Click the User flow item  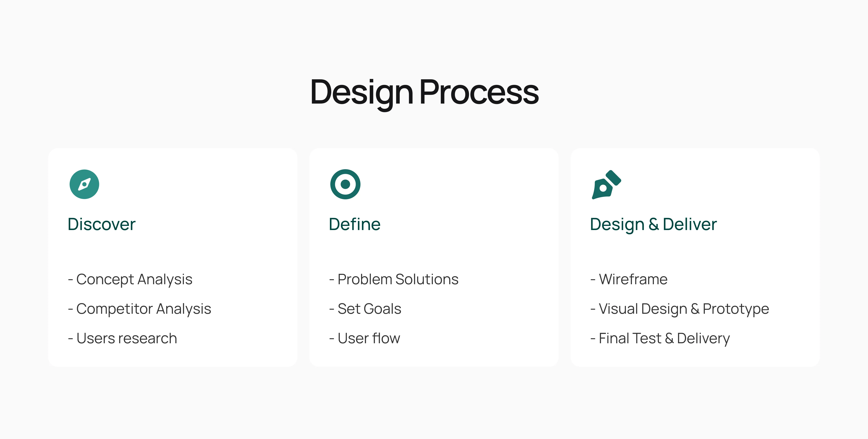pos(365,338)
